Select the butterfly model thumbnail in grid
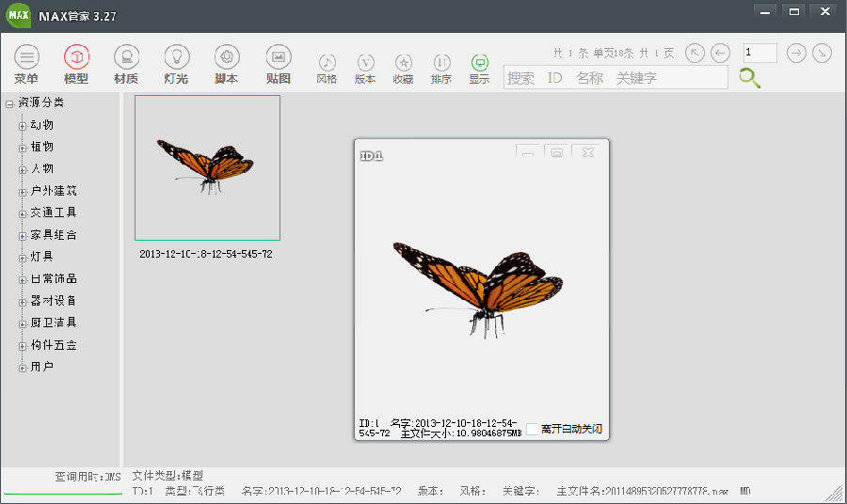 click(207, 167)
